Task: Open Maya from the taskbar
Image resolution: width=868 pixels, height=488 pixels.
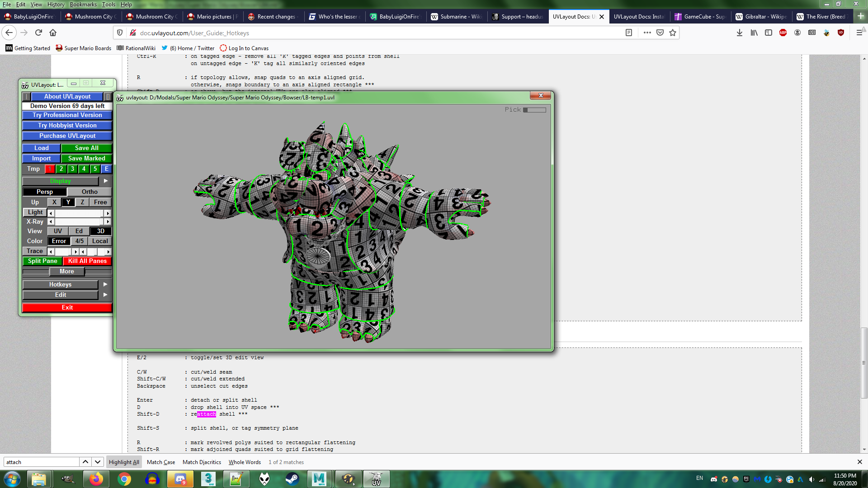Action: tap(320, 479)
